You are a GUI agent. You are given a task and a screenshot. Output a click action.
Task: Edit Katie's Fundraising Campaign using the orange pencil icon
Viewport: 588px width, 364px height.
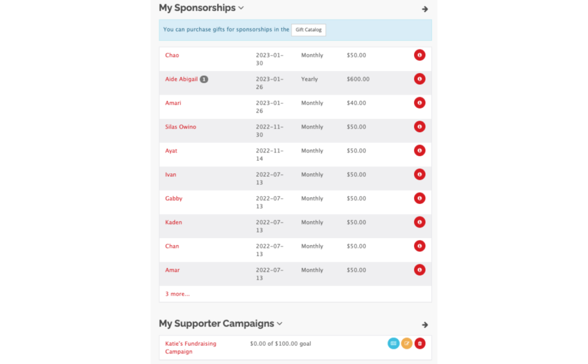tap(407, 343)
